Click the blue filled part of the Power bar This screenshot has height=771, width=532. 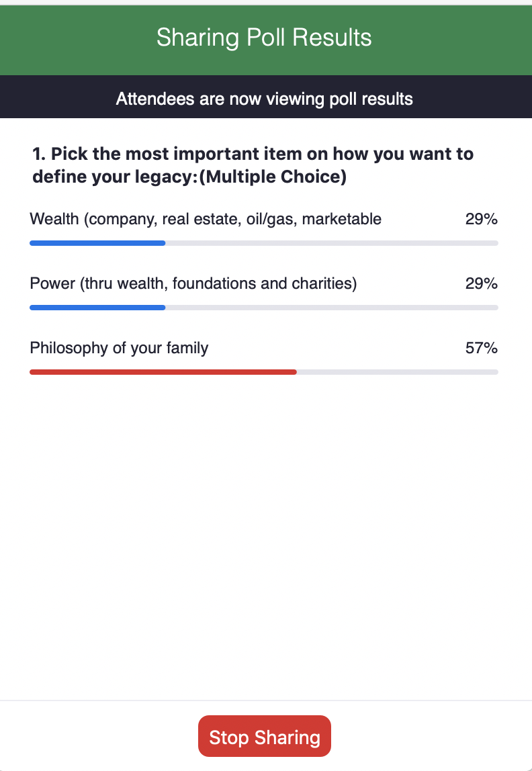[x=97, y=307]
